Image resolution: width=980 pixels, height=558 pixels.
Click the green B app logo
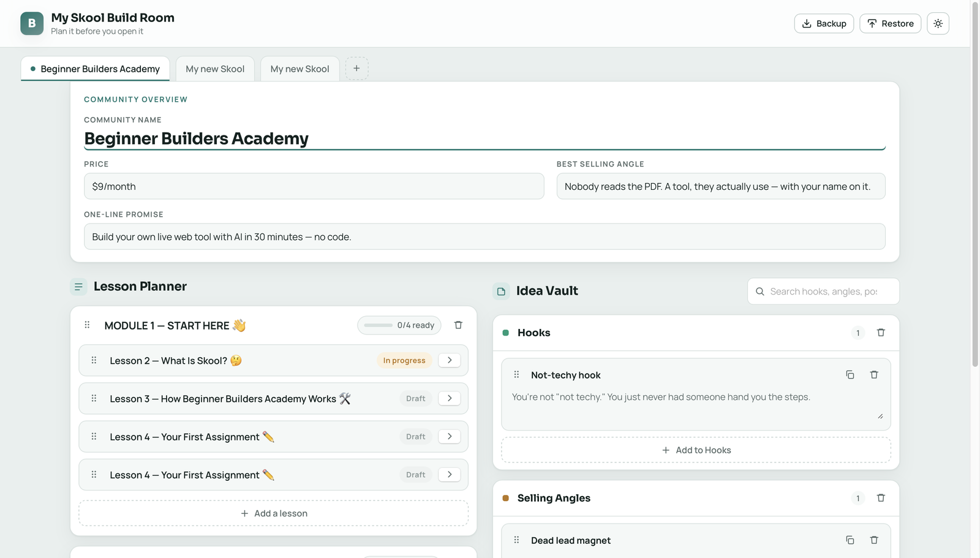[32, 23]
